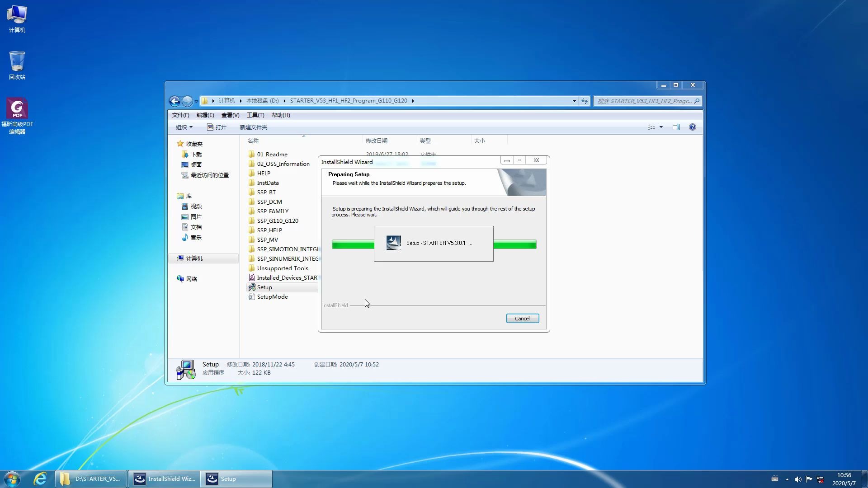The height and width of the screenshot is (488, 868).
Task: Select 网络 in navigation pane
Action: 187,279
